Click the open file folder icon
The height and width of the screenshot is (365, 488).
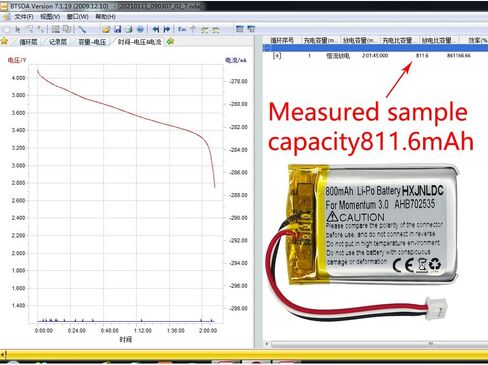point(106,29)
